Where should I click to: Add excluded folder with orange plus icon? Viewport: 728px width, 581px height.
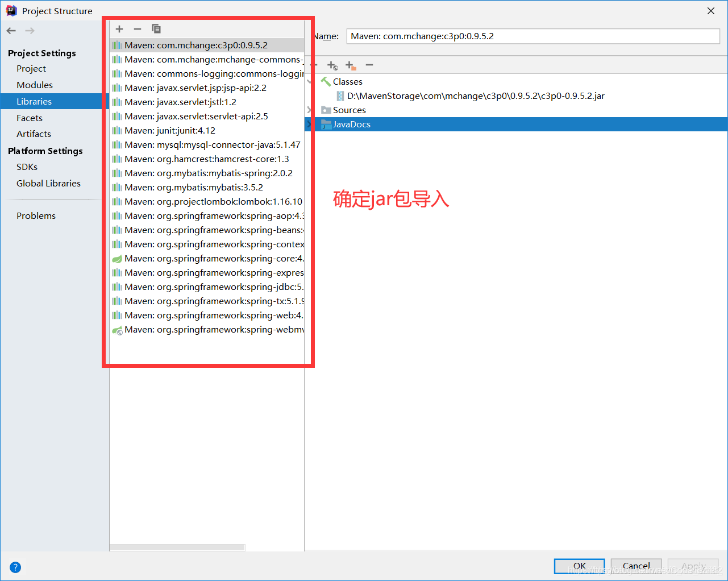351,65
